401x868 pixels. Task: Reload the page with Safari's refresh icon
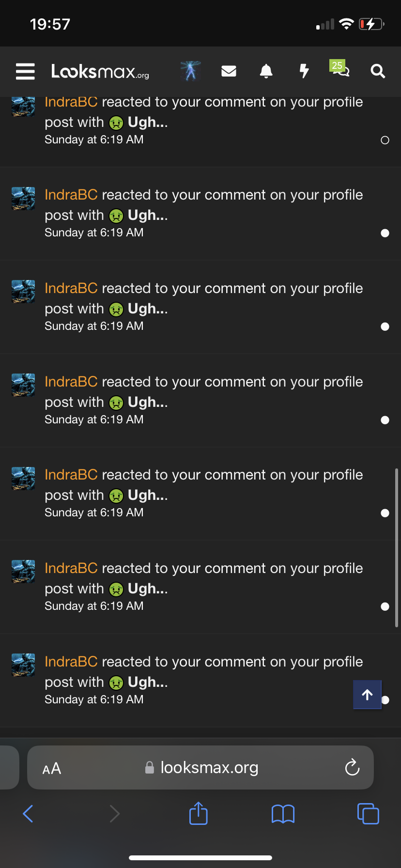point(352,767)
